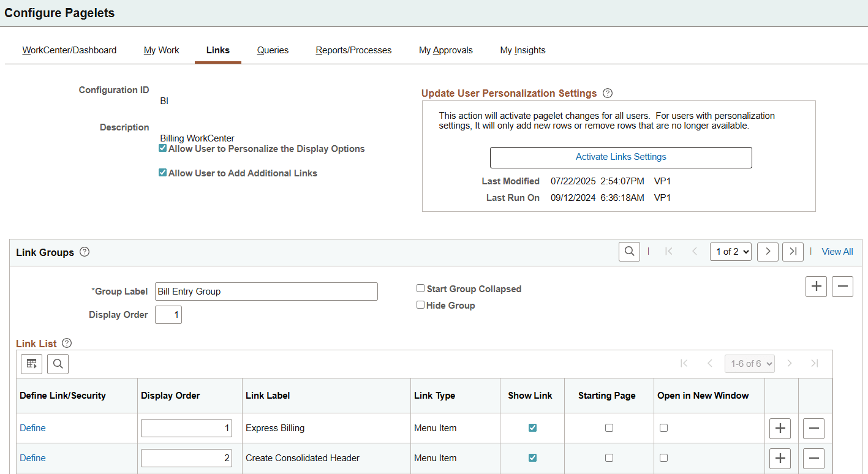Add a row after Express Billing with the plus icon
868x474 pixels.
[x=780, y=428]
